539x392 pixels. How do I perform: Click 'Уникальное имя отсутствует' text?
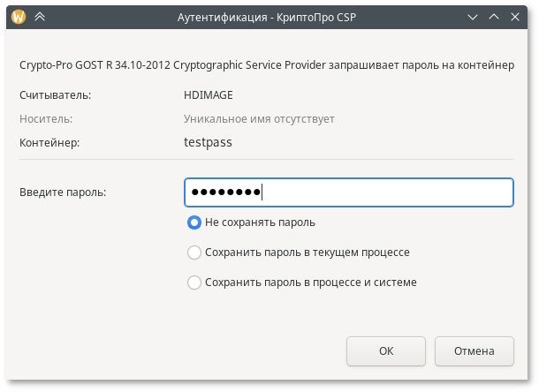click(259, 119)
